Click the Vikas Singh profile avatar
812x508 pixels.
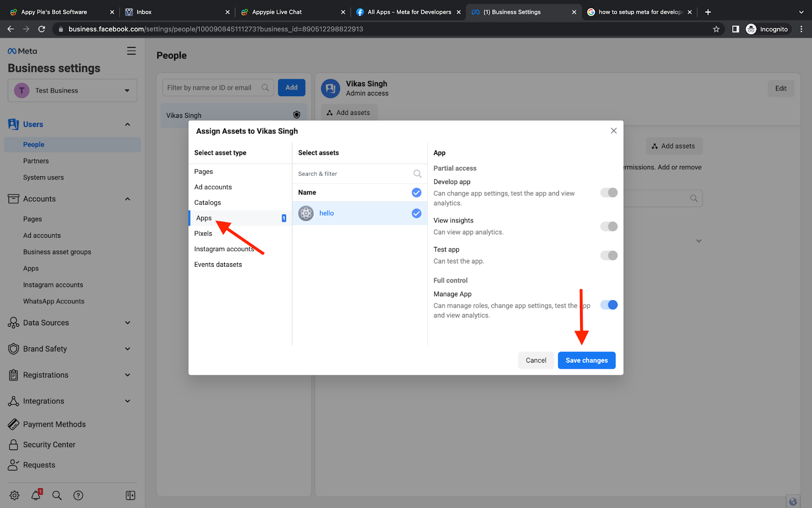pos(330,88)
